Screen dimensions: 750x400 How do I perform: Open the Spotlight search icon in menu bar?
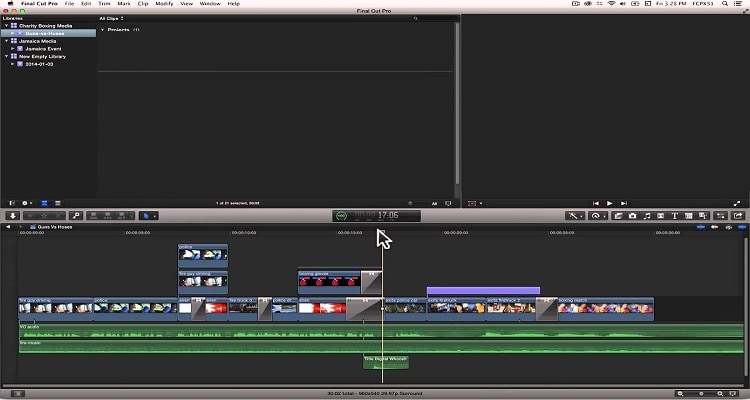[726, 3]
